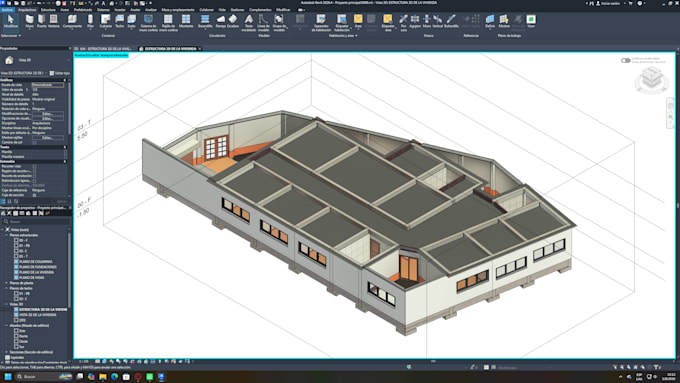Click Editar next to Modificaciones de visibilidad
This screenshot has height=383, width=680.
point(48,114)
